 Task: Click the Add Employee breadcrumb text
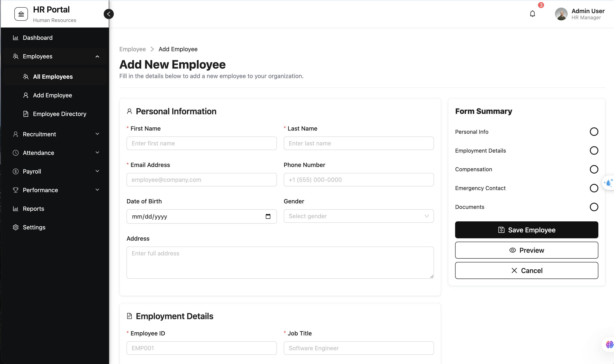[x=178, y=49]
